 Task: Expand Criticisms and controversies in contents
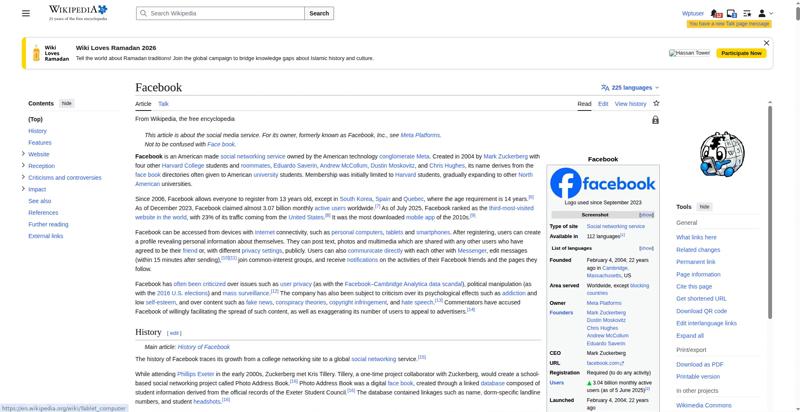[23, 177]
